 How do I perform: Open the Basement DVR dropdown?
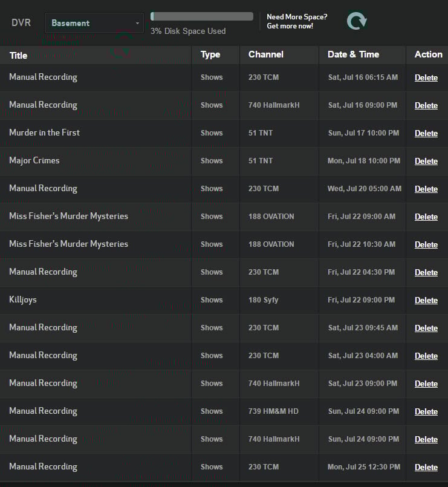tap(94, 23)
